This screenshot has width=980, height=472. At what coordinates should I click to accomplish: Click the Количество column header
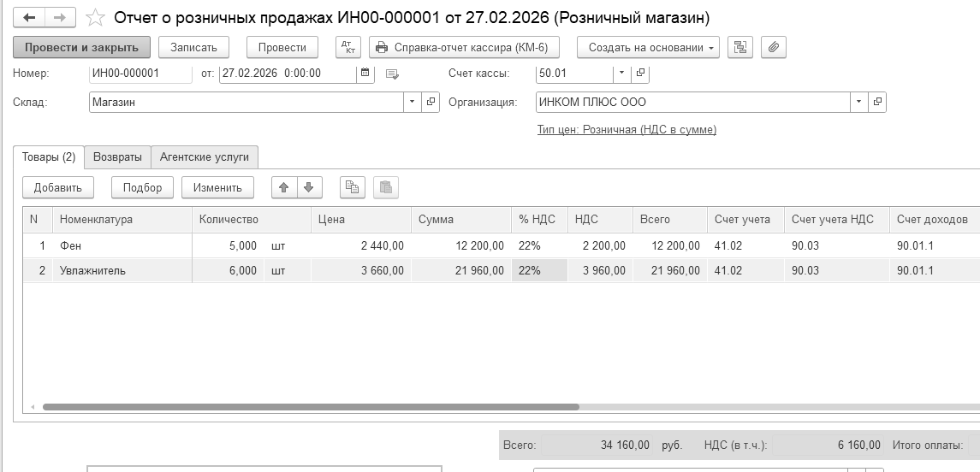[252, 220]
